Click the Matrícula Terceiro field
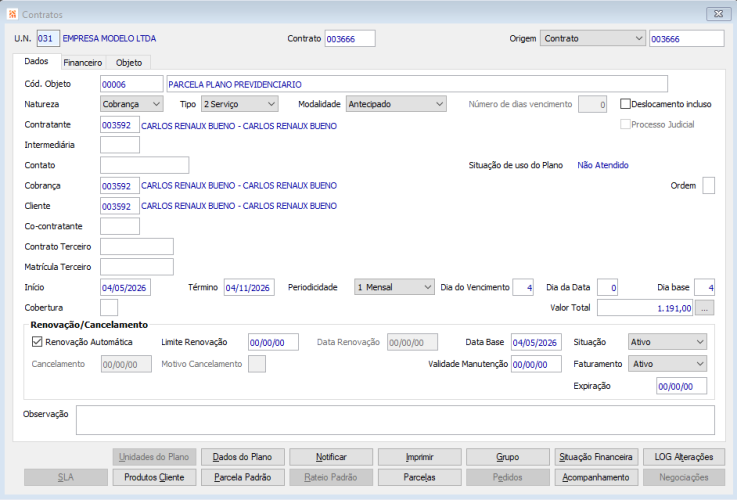Viewport: 737px width, 500px height. [x=137, y=266]
